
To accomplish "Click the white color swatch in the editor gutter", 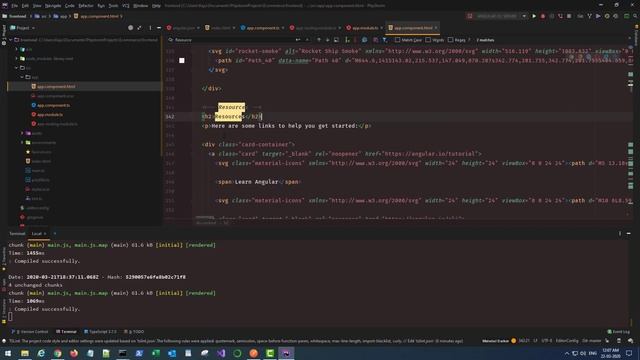I will [182, 60].
